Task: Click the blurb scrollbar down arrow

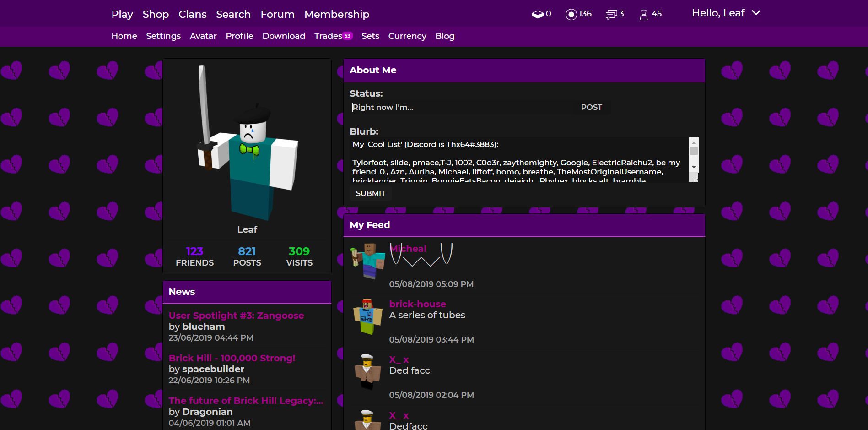Action: pos(694,168)
